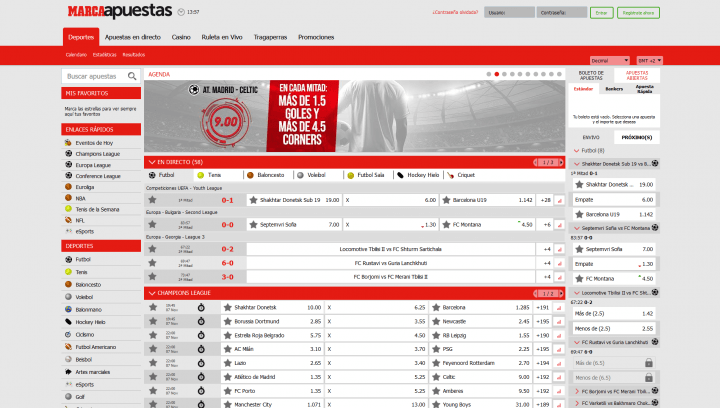The height and width of the screenshot is (408, 720).
Task: Open the Calendario submenu link
Action: tap(76, 55)
